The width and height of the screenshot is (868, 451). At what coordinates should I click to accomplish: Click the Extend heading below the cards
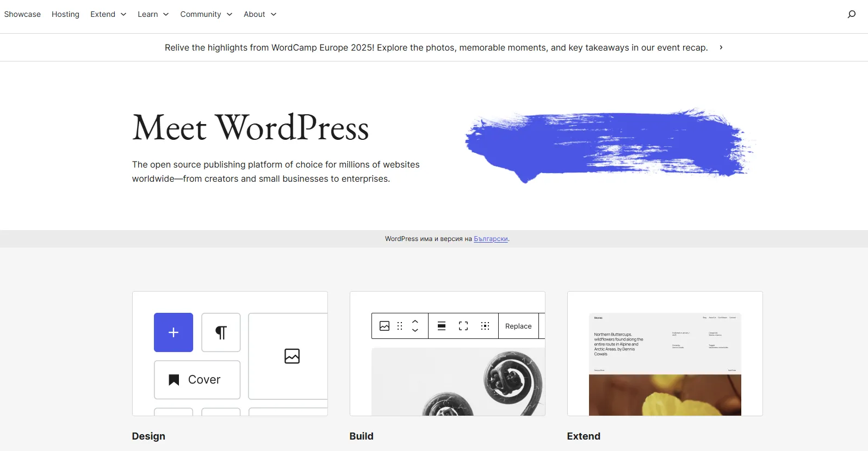click(584, 436)
